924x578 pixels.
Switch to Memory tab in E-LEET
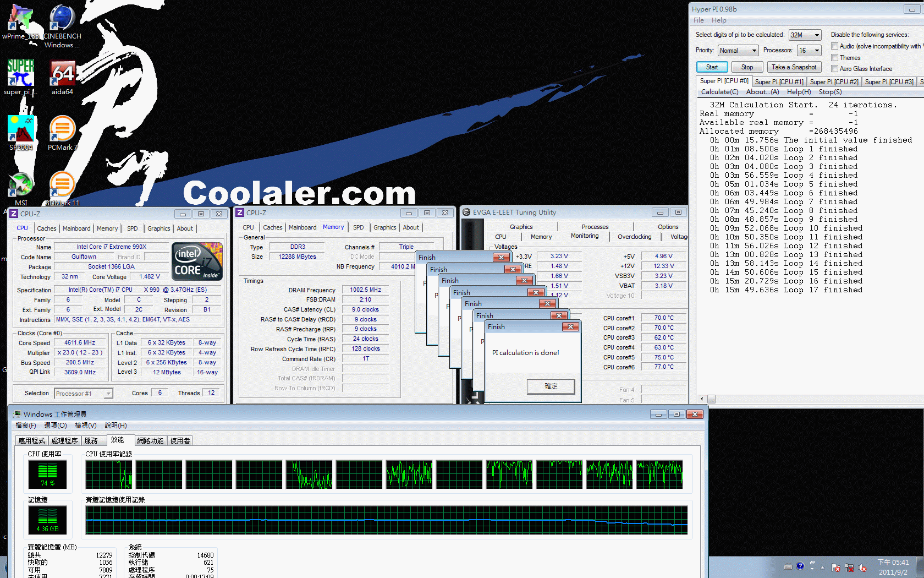click(x=541, y=237)
